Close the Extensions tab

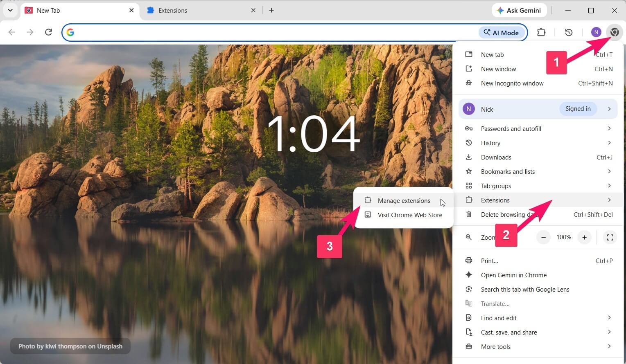coord(253,10)
